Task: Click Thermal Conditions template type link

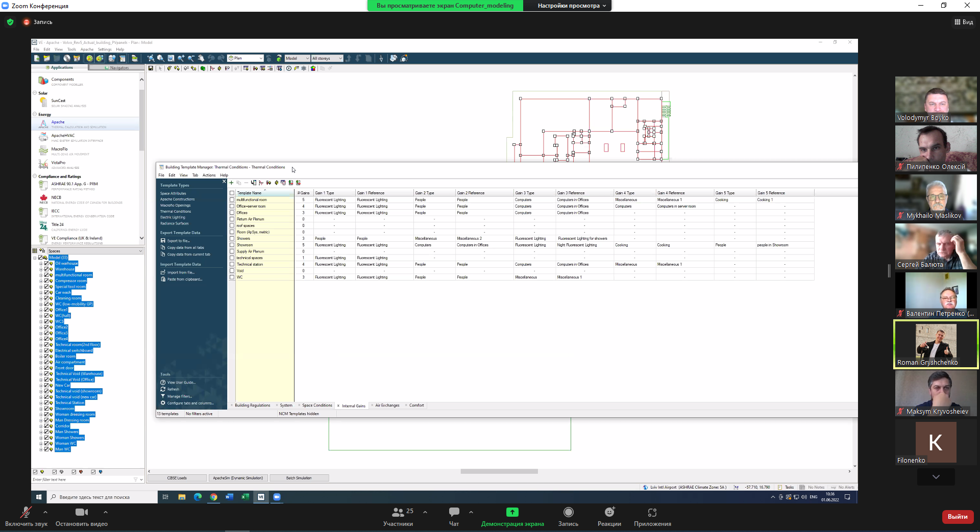Action: pos(176,212)
